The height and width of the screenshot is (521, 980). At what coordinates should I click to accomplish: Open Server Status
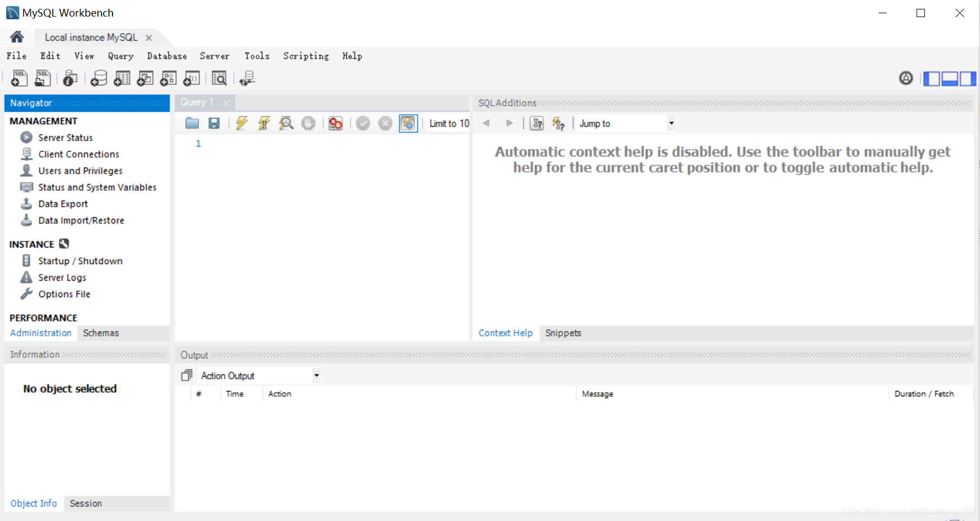(66, 137)
